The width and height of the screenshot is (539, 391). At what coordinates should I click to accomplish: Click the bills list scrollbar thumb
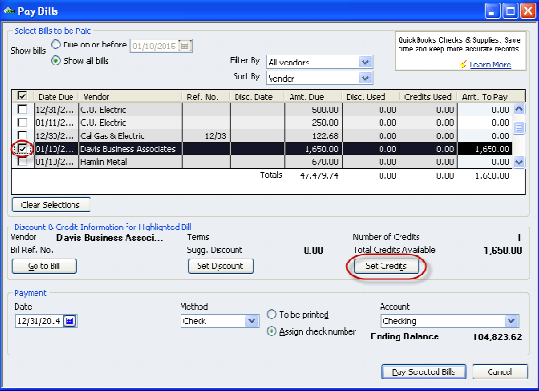coord(519,128)
